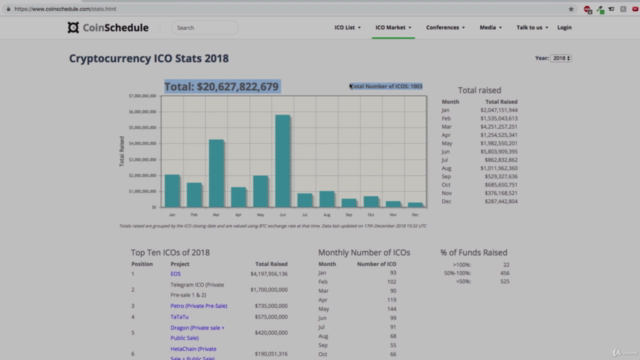
Task: Click the lock icon in address bar
Action: coord(8,9)
